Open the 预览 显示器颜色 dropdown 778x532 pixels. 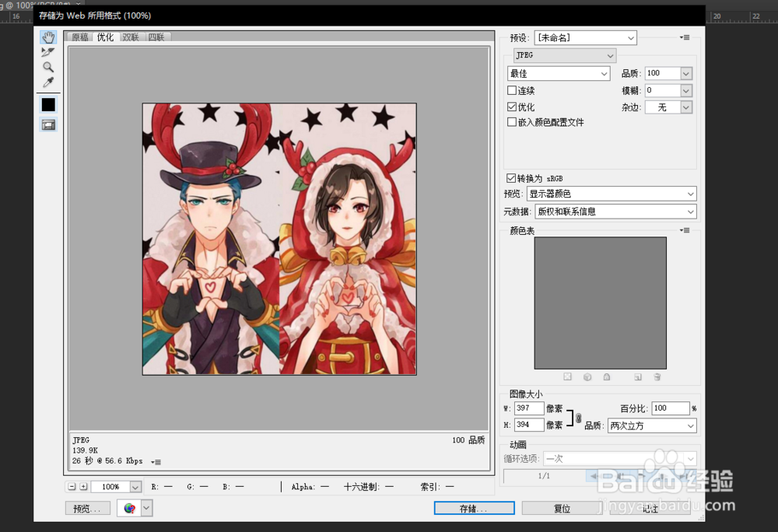coord(612,194)
